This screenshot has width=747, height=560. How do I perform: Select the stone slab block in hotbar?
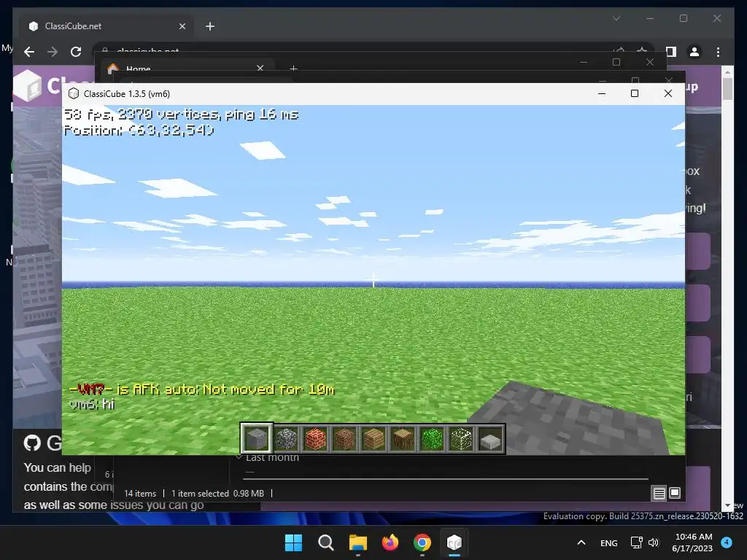click(490, 438)
